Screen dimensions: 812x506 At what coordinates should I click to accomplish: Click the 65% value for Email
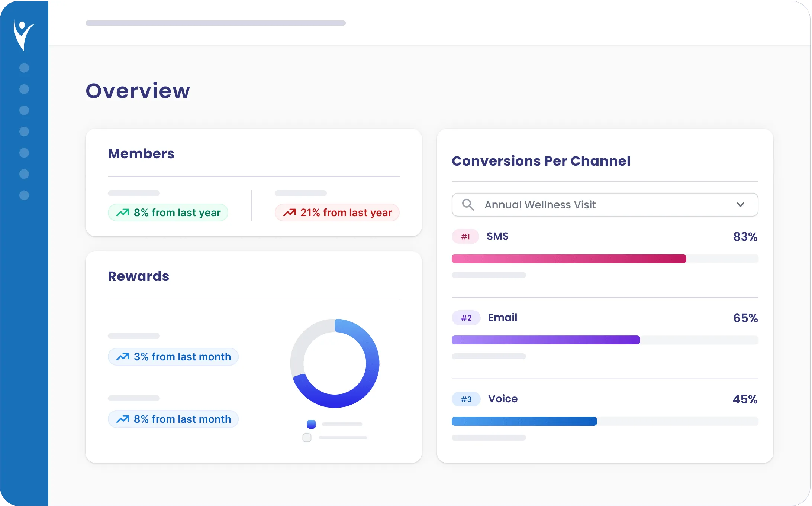[x=745, y=318]
